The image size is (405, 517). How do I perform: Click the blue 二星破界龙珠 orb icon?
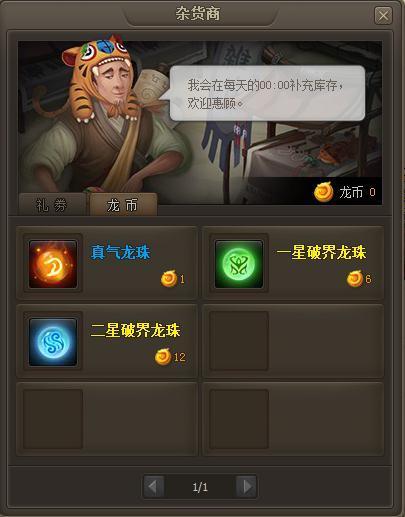click(x=53, y=342)
